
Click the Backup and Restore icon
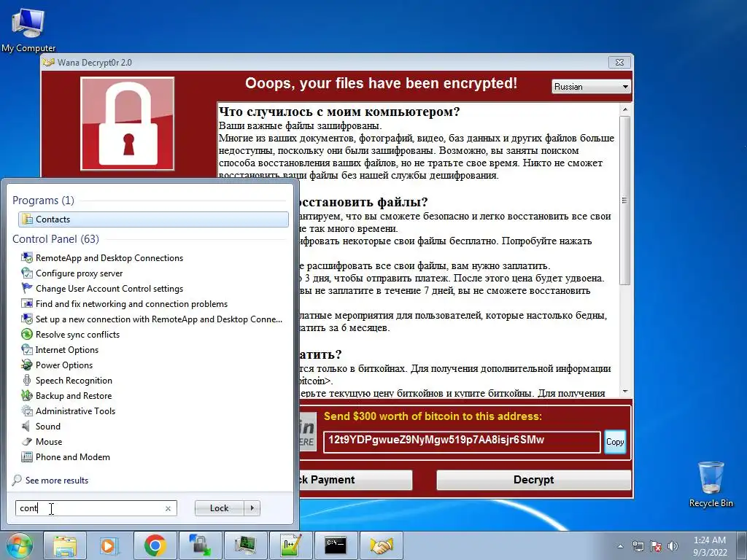pos(27,396)
